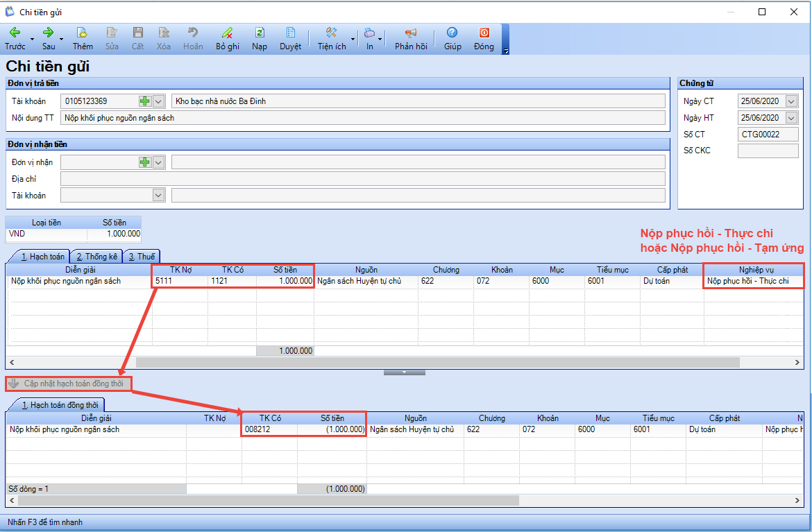Click Tiểu mục cell 6001 in upper grid
This screenshot has width=812, height=532.
point(611,281)
